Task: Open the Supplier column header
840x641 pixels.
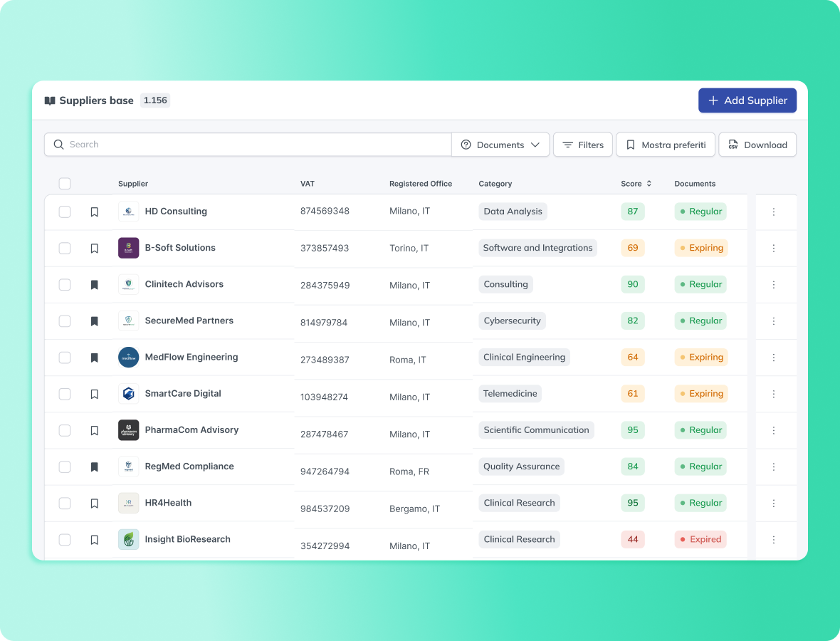Action: point(133,184)
